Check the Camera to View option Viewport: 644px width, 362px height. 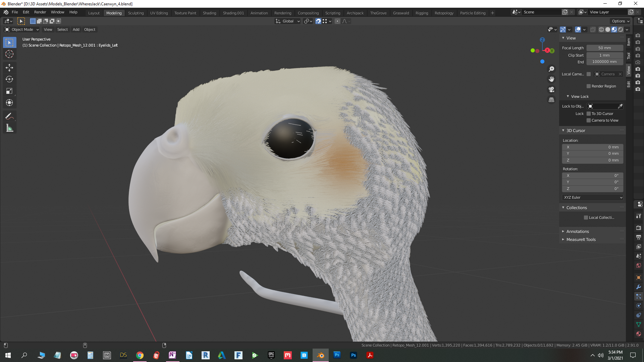pos(589,120)
